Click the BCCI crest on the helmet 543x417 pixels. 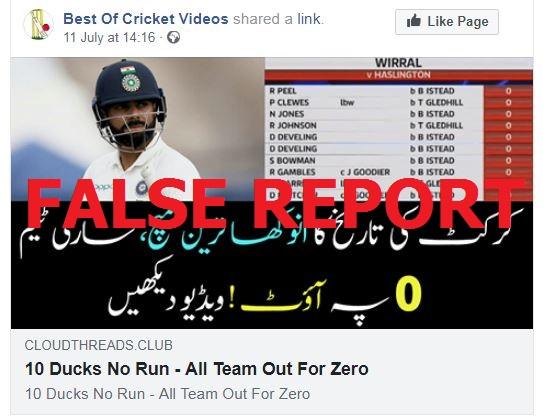[131, 83]
